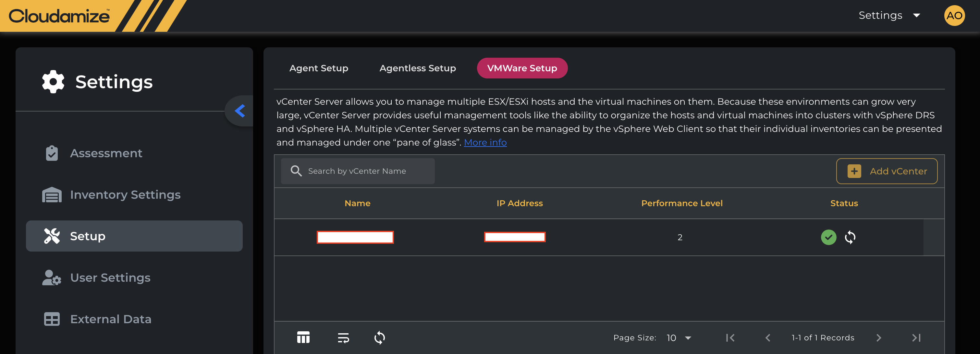This screenshot has width=980, height=354.
Task: Click the 1-1 of 1 Records text
Action: click(823, 338)
